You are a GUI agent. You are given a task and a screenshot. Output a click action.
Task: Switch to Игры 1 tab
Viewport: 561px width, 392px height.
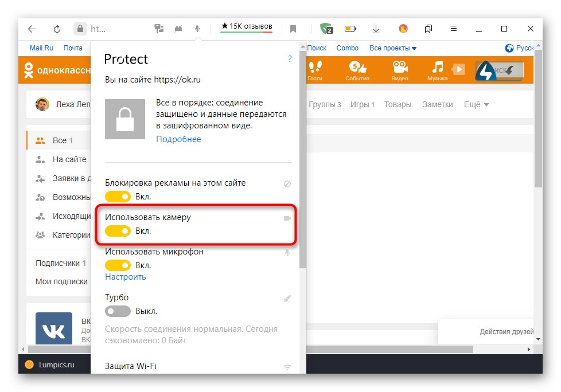pos(362,105)
